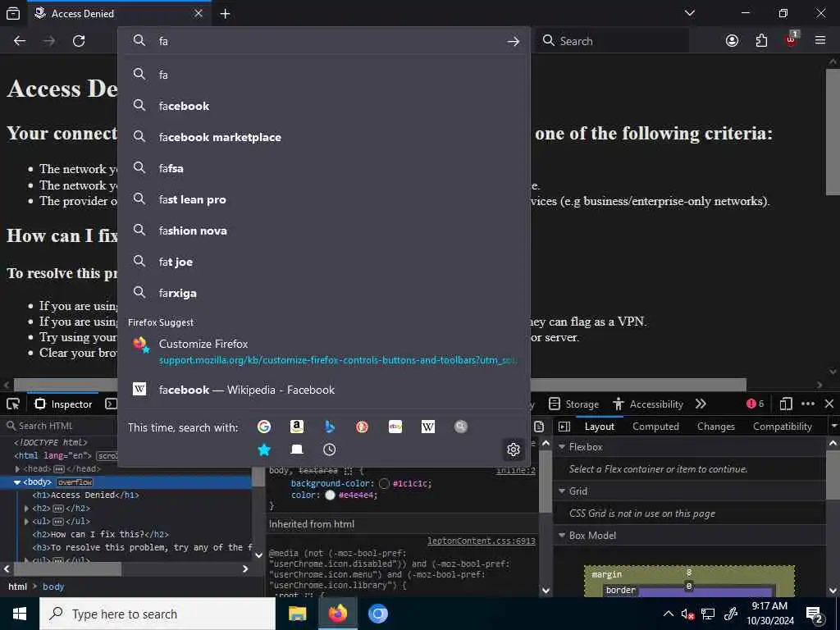The width and height of the screenshot is (840, 630).
Task: Choose the 'fafsa' search suggestion
Action: pos(324,168)
